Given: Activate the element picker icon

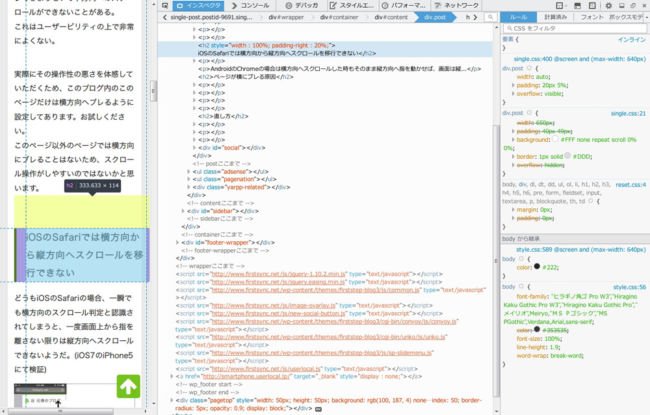Looking at the screenshot, I should pos(165,6).
